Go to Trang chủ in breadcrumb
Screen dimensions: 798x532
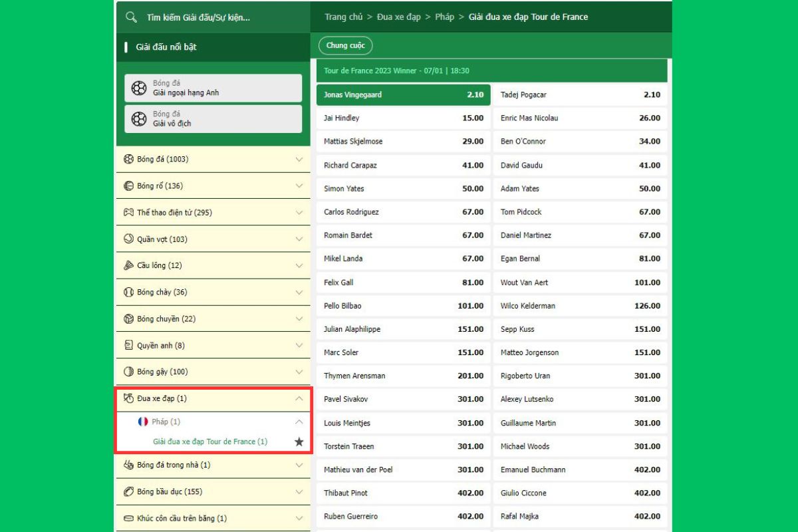tap(343, 17)
